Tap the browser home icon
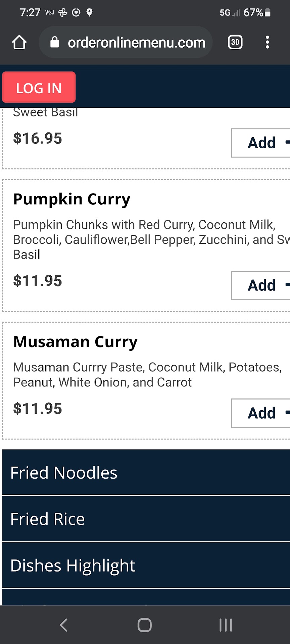The height and width of the screenshot is (644, 290). coord(19,43)
